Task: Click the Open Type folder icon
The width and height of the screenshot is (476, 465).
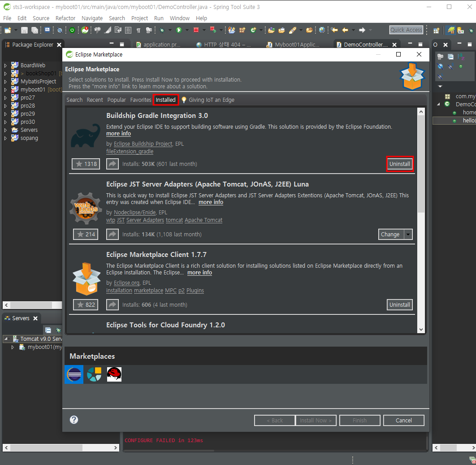Action: 272,30
